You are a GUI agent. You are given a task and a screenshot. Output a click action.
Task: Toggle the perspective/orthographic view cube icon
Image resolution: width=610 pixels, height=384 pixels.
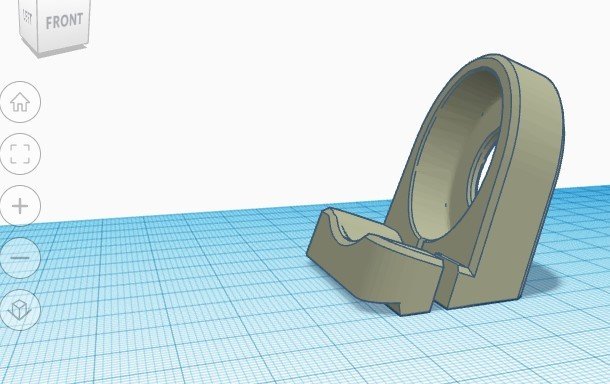pyautogui.click(x=20, y=310)
